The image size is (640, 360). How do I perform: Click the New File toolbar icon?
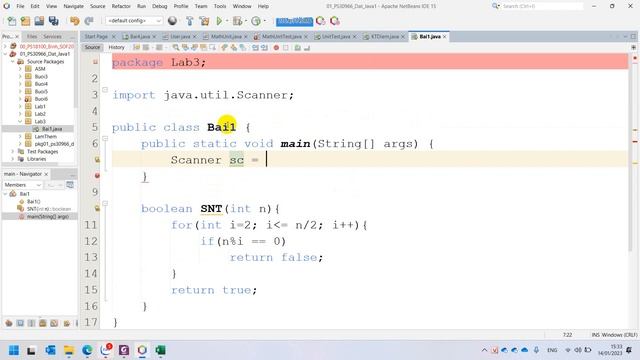pos(12,21)
